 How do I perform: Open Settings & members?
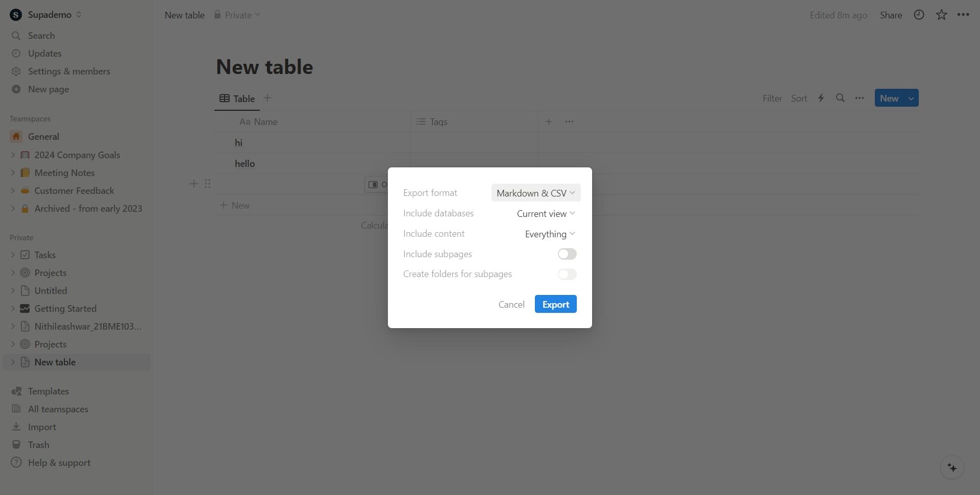[69, 71]
